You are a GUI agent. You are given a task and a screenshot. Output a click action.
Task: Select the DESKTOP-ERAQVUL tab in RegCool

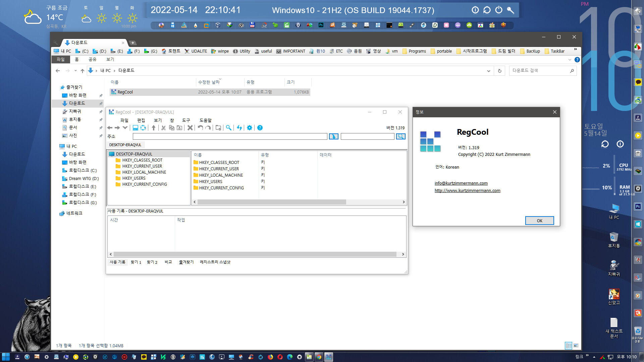[125, 145]
